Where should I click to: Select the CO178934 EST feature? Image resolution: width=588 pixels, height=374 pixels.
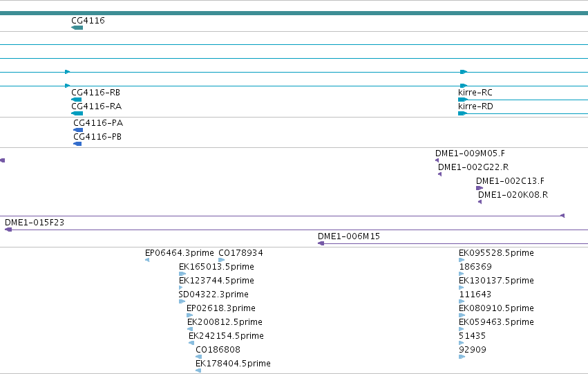coord(221,259)
